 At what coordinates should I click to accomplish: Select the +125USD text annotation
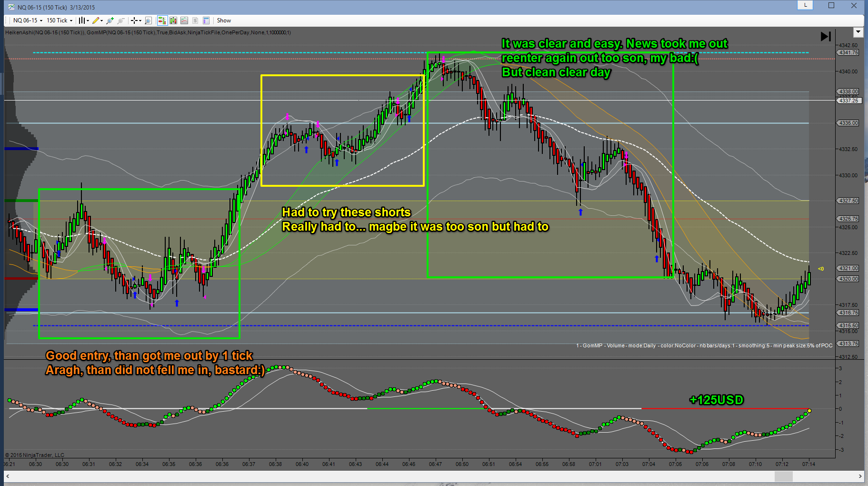pyautogui.click(x=716, y=400)
